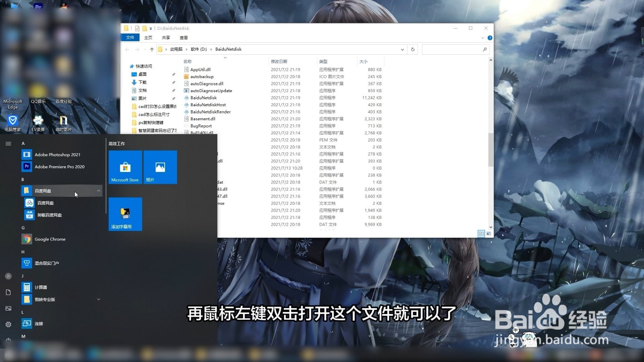Click BaiduNetdisk in address breadcrumb
Screen dimensions: 644x362
pos(228,49)
